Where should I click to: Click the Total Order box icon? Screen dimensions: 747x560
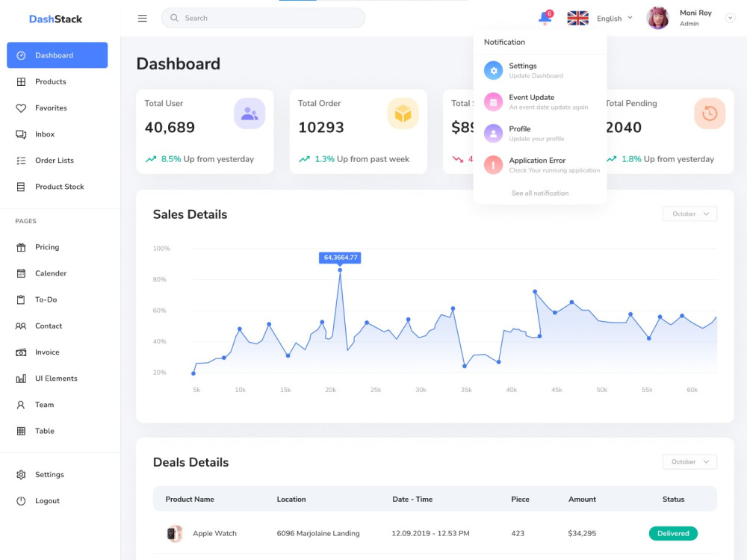pyautogui.click(x=403, y=113)
